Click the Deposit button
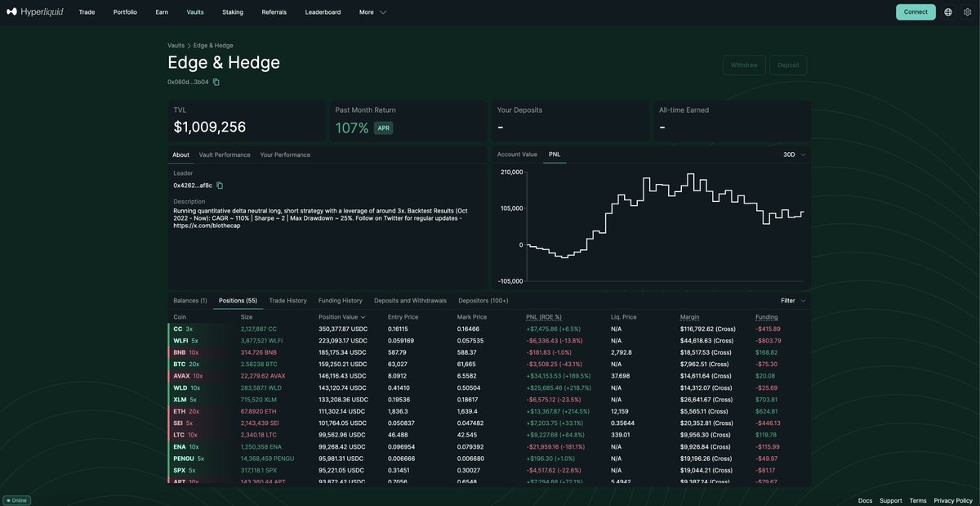Image resolution: width=980 pixels, height=506 pixels. (x=788, y=65)
